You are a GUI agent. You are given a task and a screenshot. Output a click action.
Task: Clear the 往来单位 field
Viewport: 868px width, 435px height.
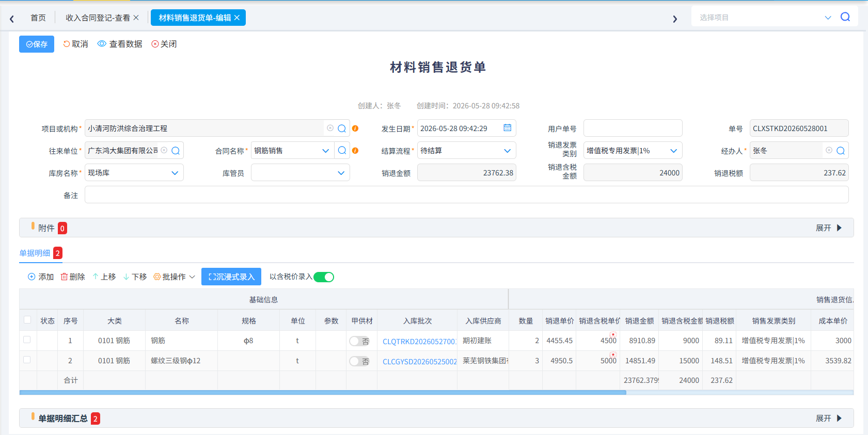point(164,150)
